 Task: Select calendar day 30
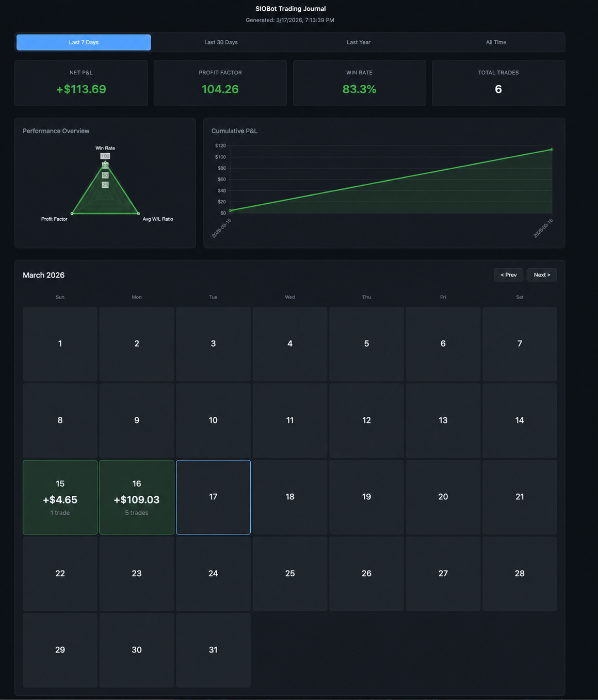(x=137, y=650)
